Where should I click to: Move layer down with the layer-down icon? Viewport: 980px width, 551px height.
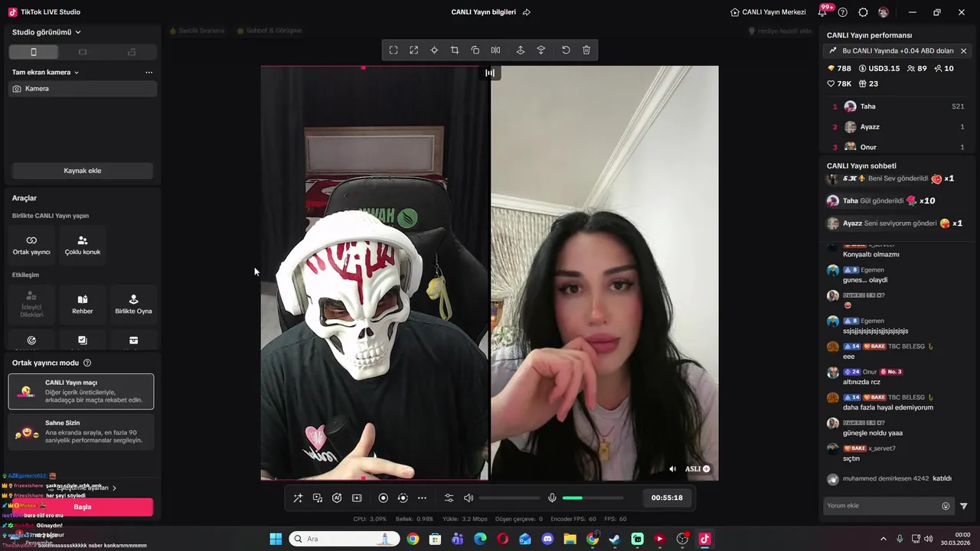(x=541, y=50)
